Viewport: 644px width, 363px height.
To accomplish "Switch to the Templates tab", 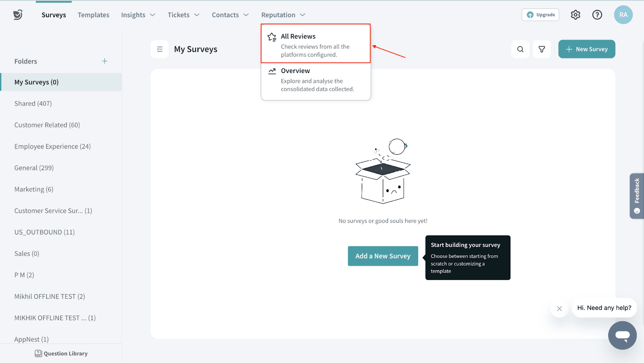I will 93,15.
